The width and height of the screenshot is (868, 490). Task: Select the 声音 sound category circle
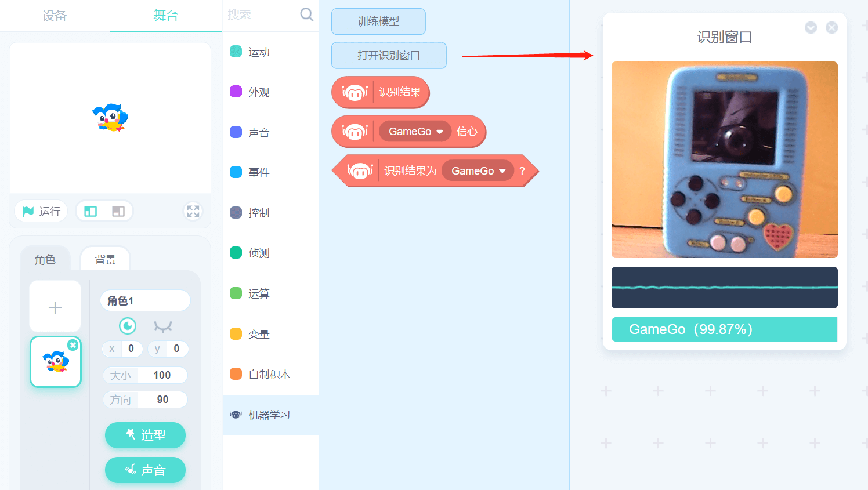click(x=236, y=132)
